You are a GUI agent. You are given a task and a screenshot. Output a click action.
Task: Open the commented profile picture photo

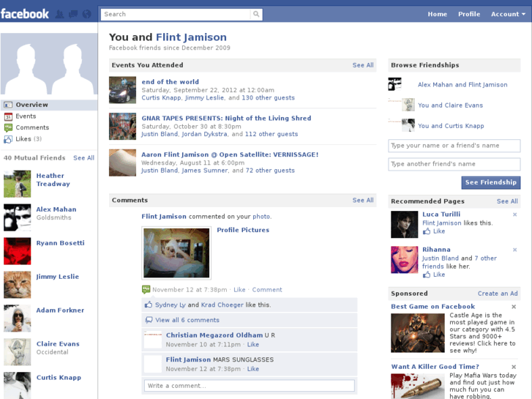[176, 253]
